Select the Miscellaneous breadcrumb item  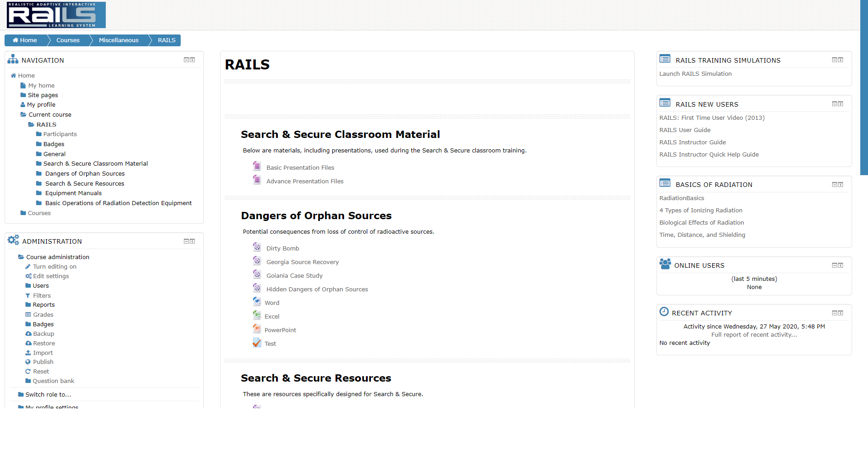coord(118,40)
